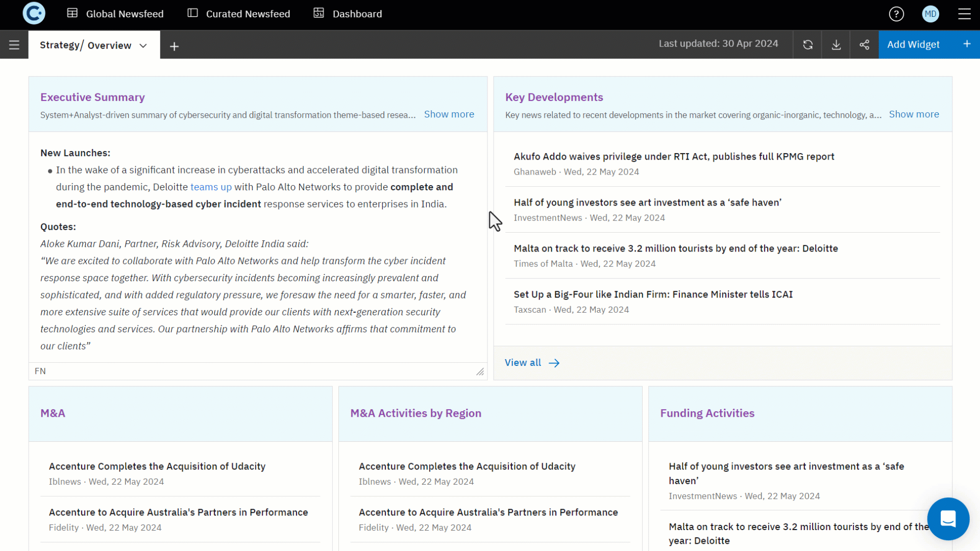This screenshot has width=980, height=551.
Task: Open 'safe haven' article in Funding Activities
Action: (x=786, y=473)
